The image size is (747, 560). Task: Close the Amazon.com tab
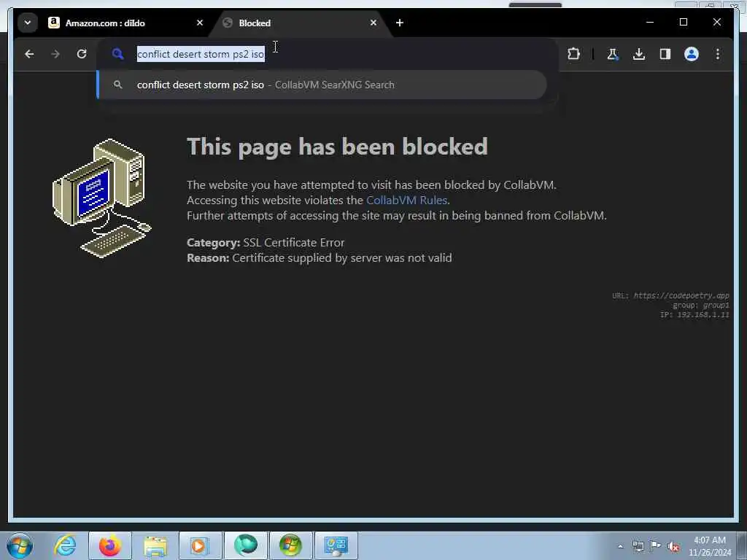tap(200, 23)
